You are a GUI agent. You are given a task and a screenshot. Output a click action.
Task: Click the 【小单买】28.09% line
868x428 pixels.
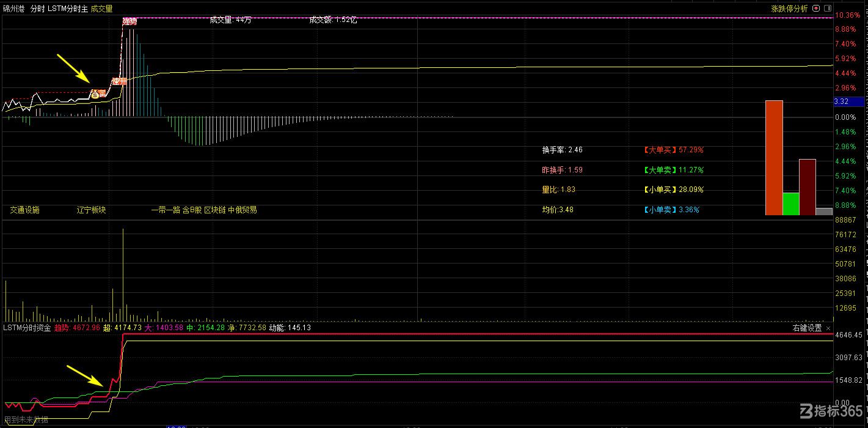click(674, 190)
